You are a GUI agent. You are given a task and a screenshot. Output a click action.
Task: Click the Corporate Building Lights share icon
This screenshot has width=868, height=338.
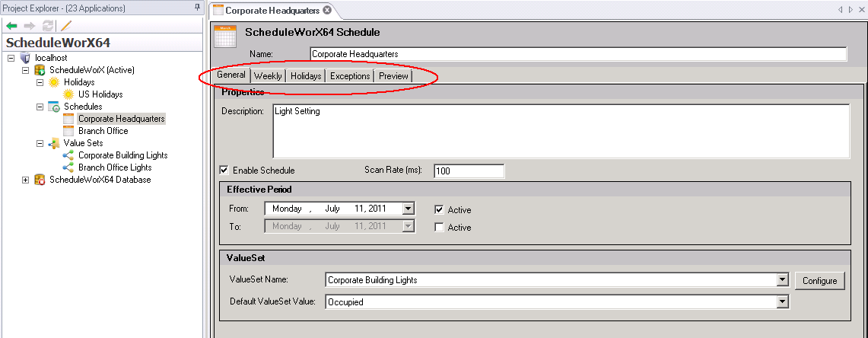click(x=68, y=155)
